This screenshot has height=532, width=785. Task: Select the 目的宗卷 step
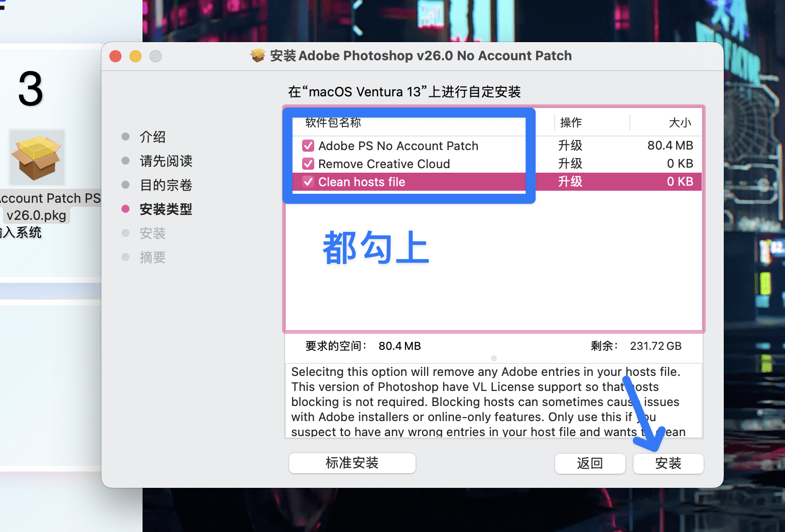tap(166, 185)
